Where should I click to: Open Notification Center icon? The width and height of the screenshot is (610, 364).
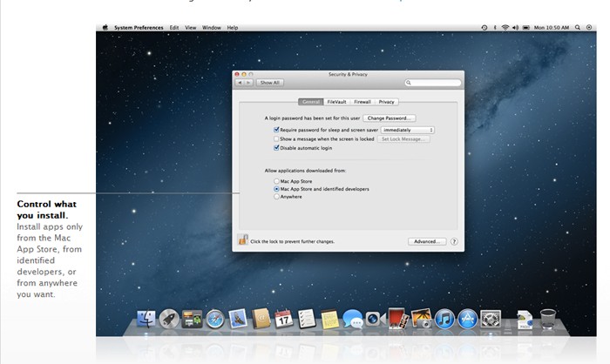pyautogui.click(x=589, y=28)
